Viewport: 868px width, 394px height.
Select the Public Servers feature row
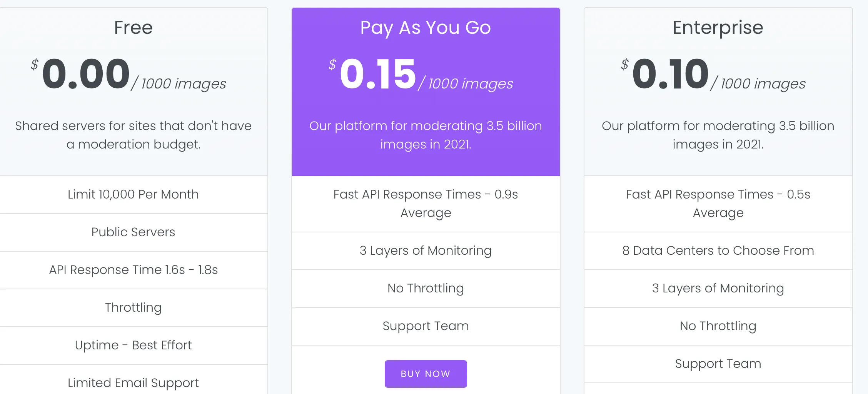click(x=133, y=232)
